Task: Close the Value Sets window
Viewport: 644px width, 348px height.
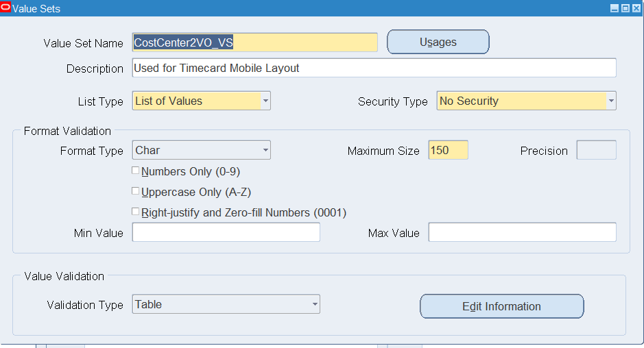Action: click(x=636, y=8)
